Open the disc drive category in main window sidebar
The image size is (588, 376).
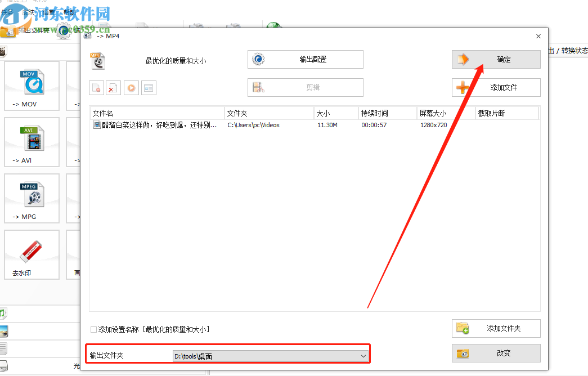(4, 366)
